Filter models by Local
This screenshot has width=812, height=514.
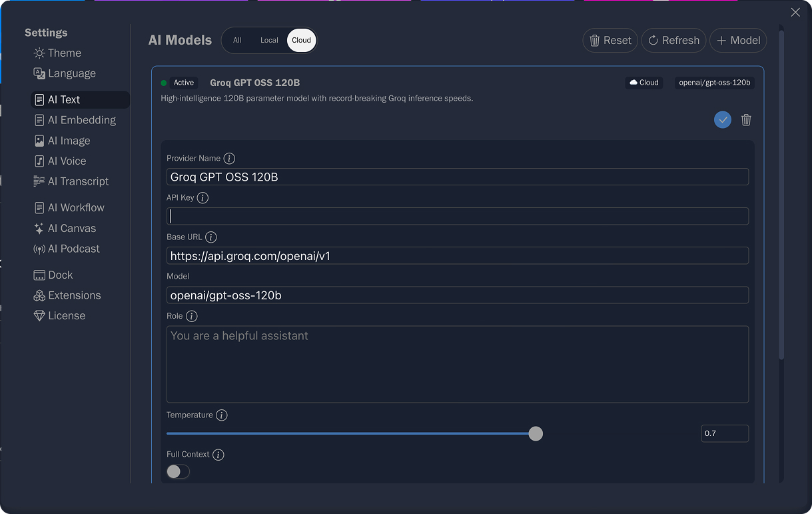pyautogui.click(x=269, y=41)
